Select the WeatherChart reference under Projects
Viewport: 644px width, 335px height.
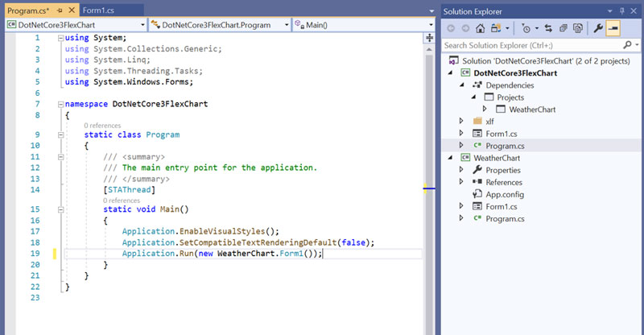point(532,110)
